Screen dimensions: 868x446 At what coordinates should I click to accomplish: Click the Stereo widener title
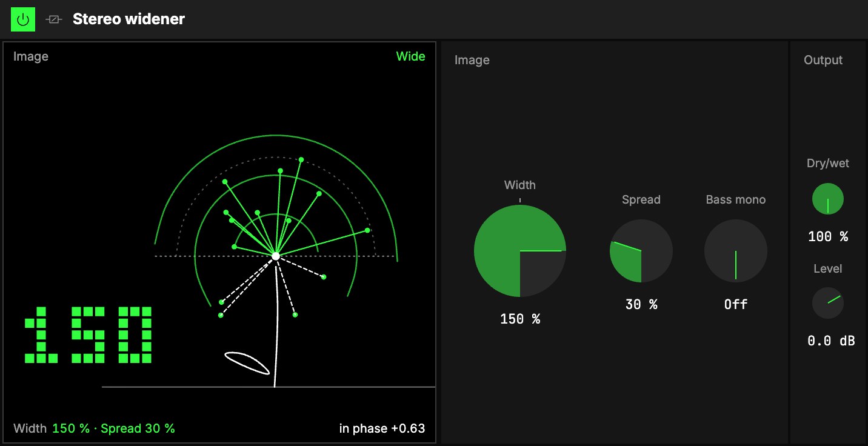click(129, 19)
